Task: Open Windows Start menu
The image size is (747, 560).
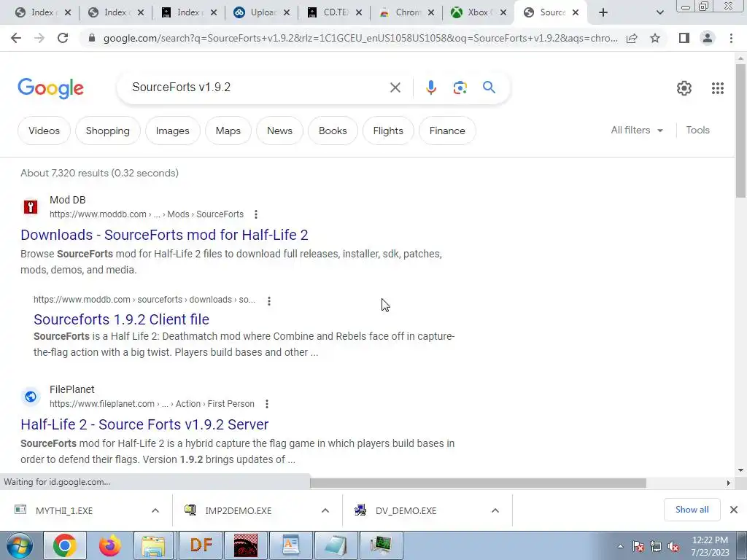Action: [x=20, y=545]
